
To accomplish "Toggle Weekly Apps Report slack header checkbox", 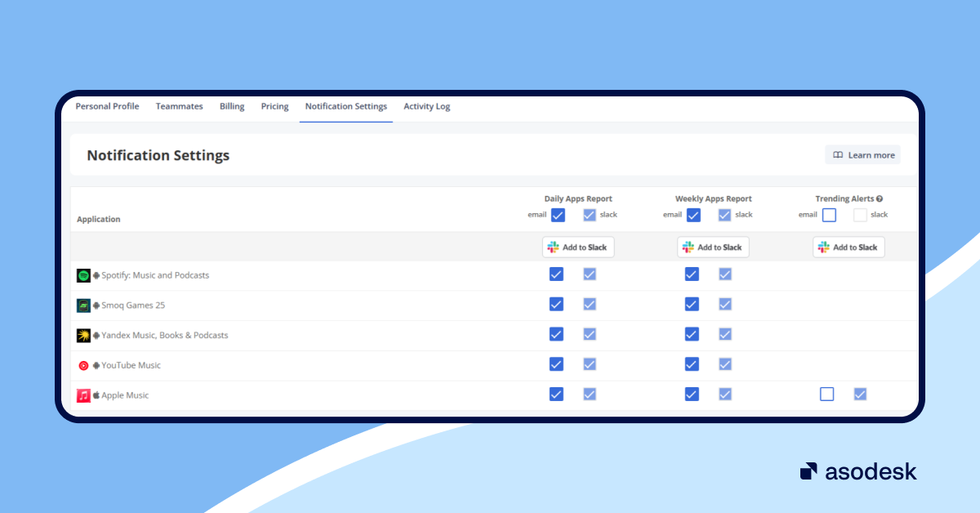I will click(724, 215).
